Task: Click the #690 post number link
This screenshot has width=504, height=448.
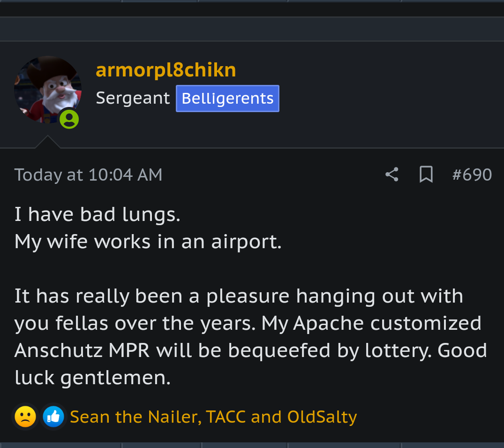Action: 472,175
